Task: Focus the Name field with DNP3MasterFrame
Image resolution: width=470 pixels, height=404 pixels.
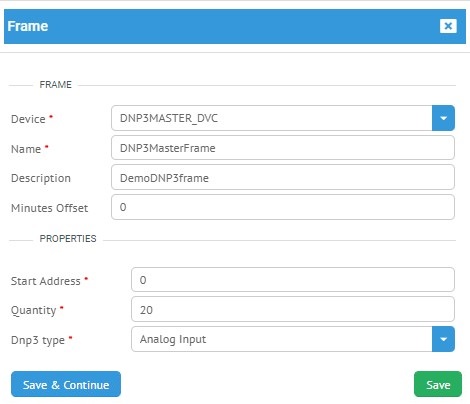Action: coord(283,148)
